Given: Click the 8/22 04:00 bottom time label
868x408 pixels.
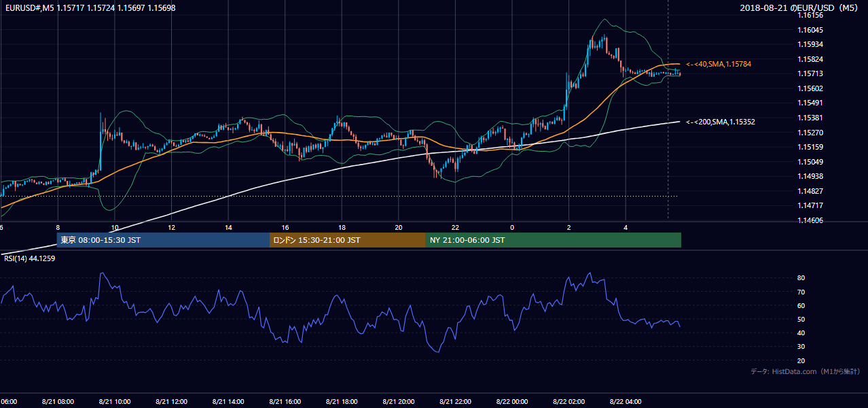Looking at the screenshot, I should pos(626,401).
